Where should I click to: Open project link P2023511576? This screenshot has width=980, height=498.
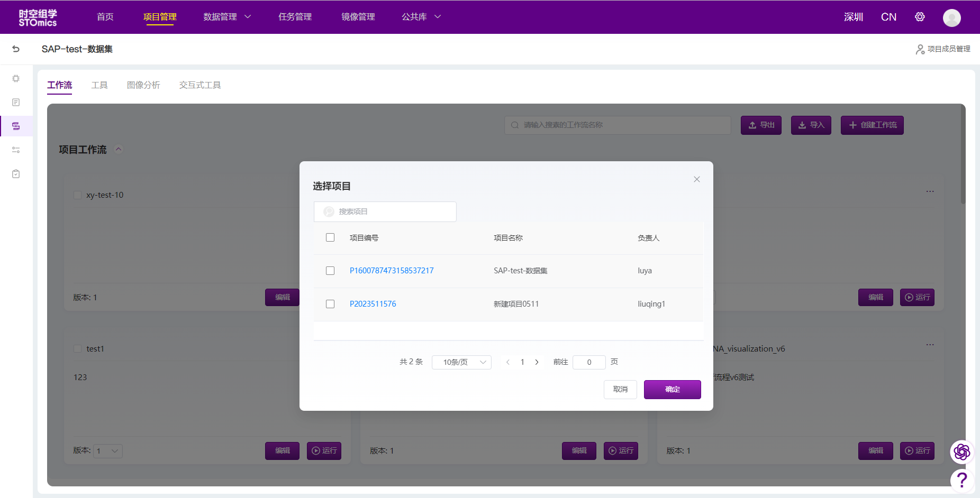(x=373, y=304)
